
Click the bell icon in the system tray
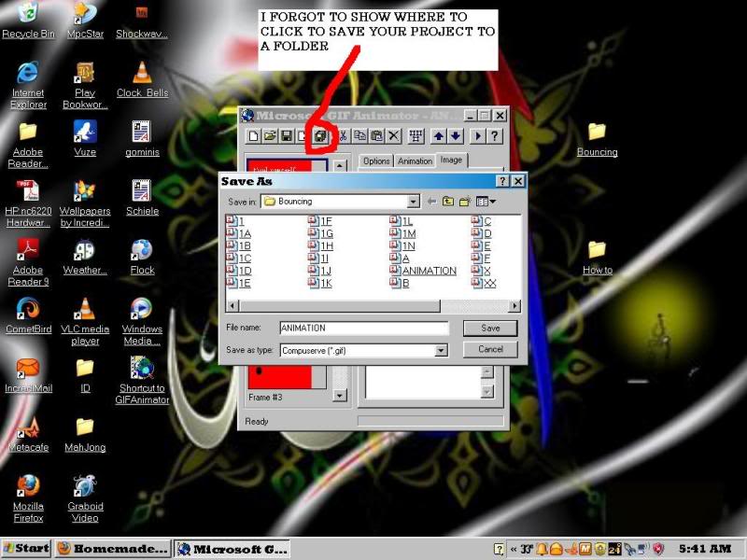[x=542, y=549]
